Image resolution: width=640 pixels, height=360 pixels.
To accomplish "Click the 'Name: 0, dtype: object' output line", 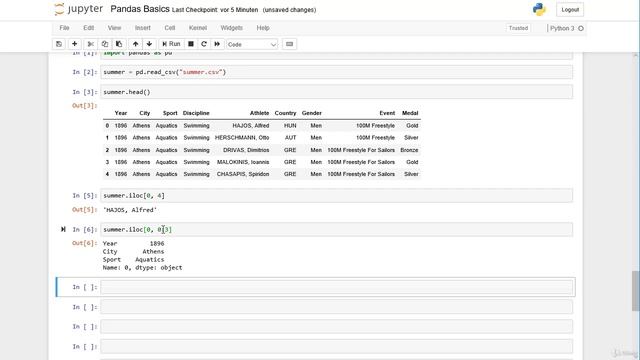I will [x=142, y=268].
